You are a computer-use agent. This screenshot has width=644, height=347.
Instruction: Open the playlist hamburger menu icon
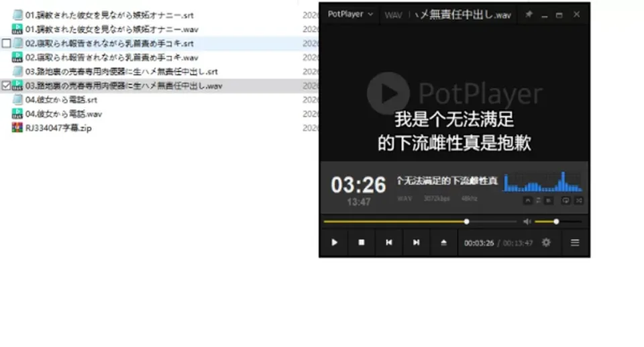(575, 242)
